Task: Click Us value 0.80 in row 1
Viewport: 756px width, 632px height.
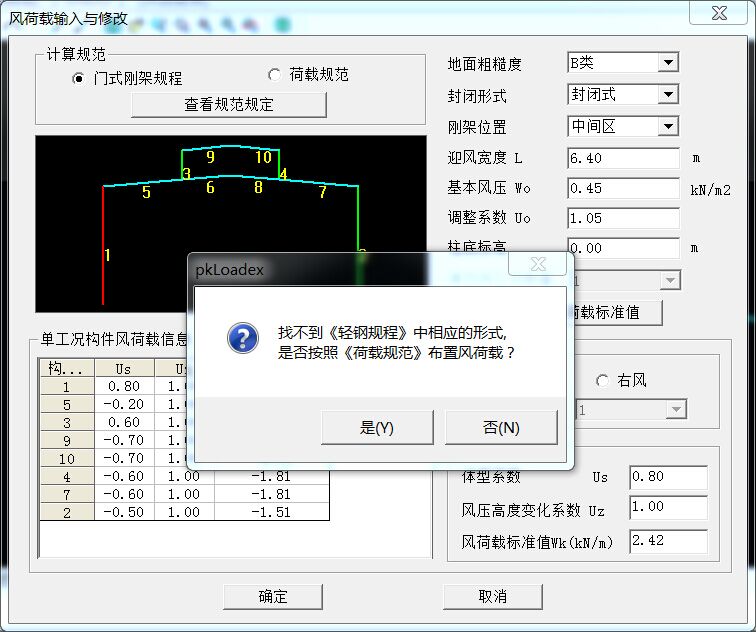Action: pyautogui.click(x=124, y=386)
